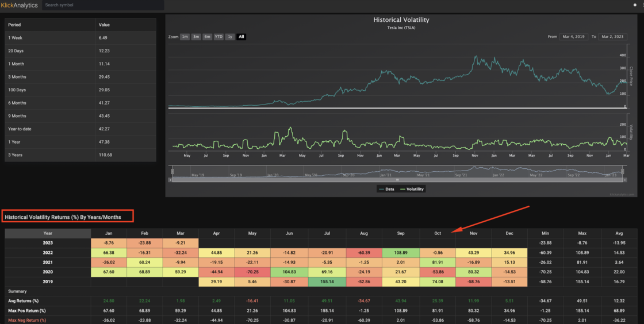The width and height of the screenshot is (644, 324).
Task: Select the 2020 year row label
Action: click(48, 272)
